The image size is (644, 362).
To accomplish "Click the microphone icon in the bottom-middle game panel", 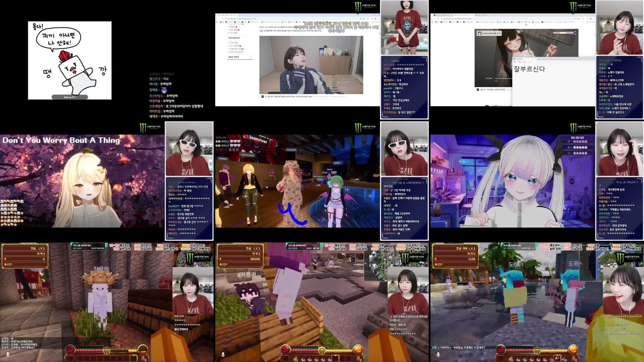I will coord(223,354).
